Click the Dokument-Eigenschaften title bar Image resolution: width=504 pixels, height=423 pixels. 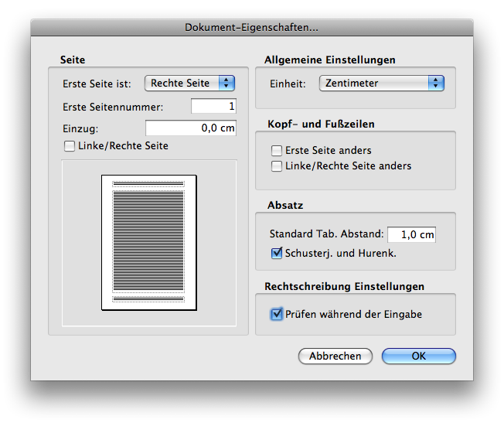click(x=252, y=28)
